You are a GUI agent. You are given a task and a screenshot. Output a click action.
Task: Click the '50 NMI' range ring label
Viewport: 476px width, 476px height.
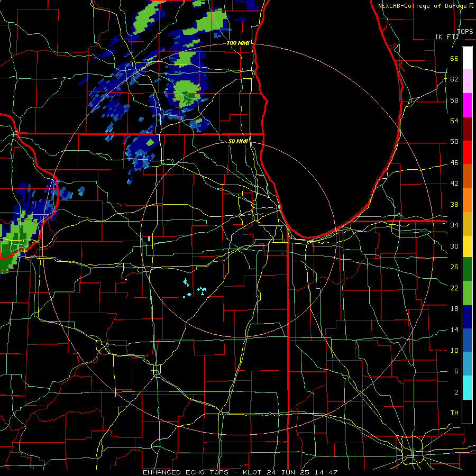point(238,141)
